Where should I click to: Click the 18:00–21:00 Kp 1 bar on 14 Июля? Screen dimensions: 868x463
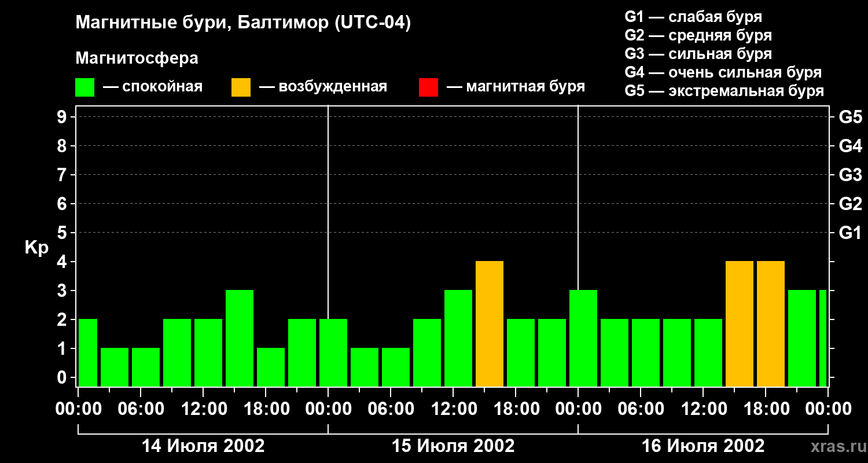[x=271, y=368]
